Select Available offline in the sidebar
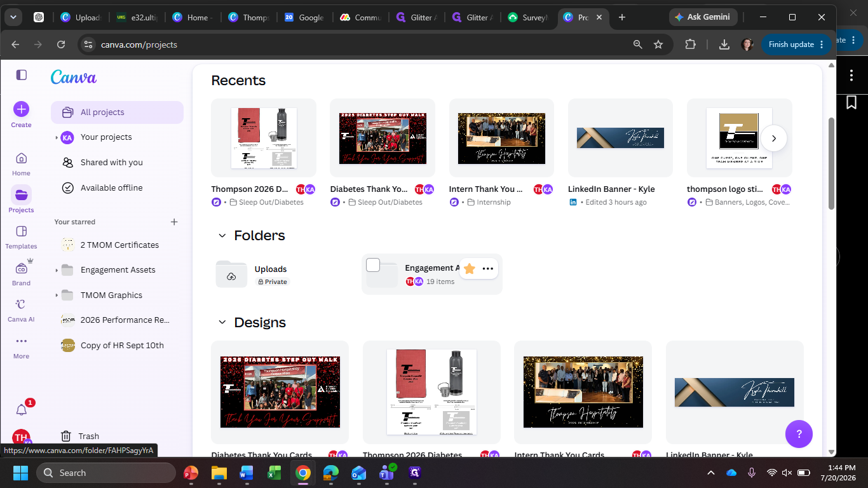868x488 pixels. click(x=117, y=188)
